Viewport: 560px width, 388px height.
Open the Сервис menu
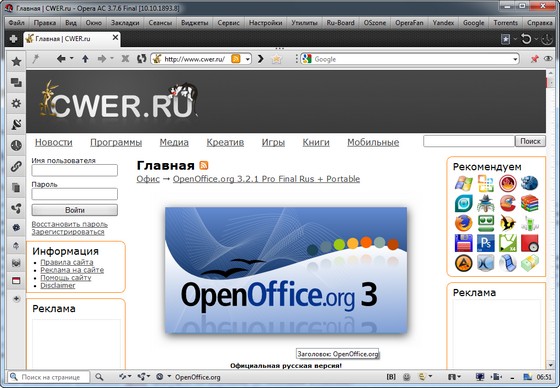pos(228,23)
